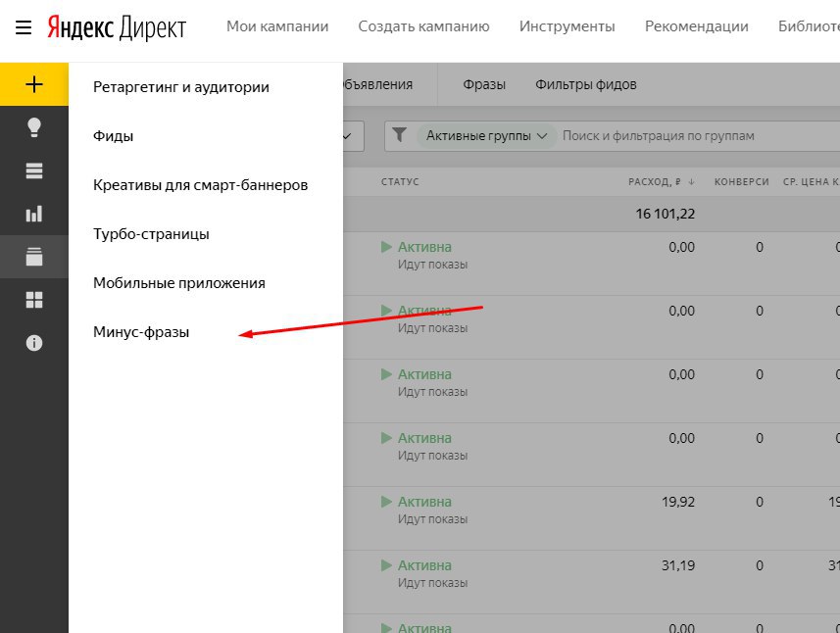Select Креативы для смарт-баннеров entry

pyautogui.click(x=200, y=185)
